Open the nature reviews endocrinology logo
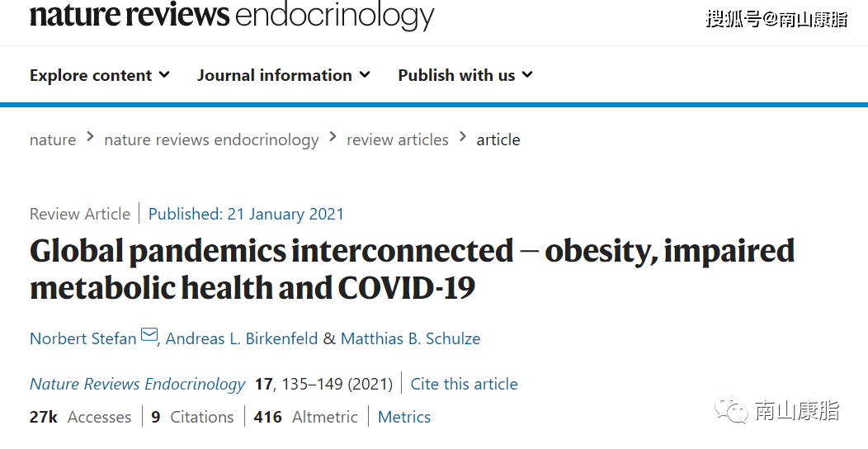This screenshot has width=868, height=449. (x=232, y=16)
